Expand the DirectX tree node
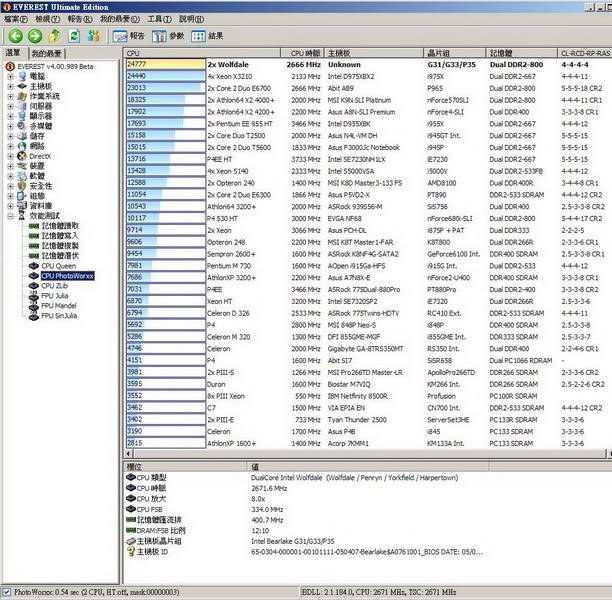 (11, 156)
